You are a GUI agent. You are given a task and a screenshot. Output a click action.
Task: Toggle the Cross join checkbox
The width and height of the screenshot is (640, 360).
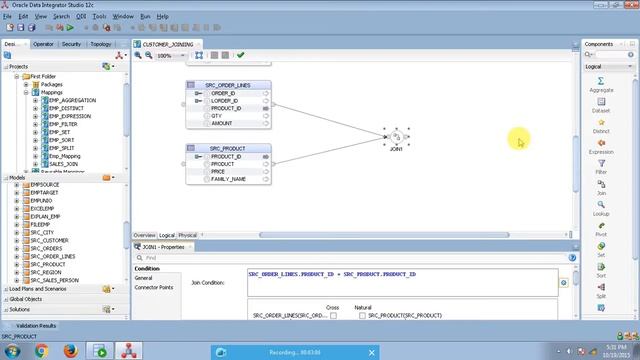[x=333, y=316]
